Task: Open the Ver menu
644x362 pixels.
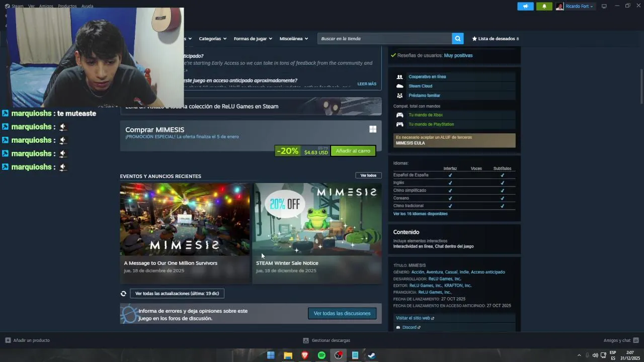Action: 31,6
